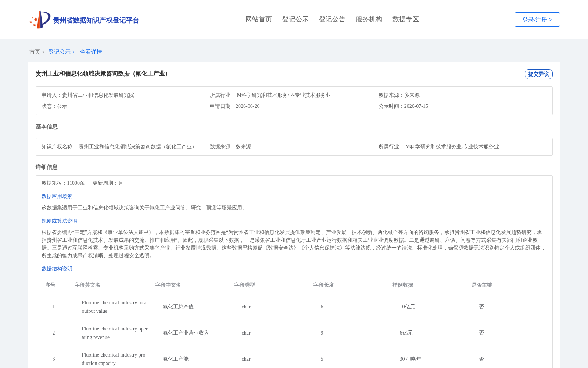Click the 序号 column header
This screenshot has height=368, width=588.
click(x=50, y=285)
